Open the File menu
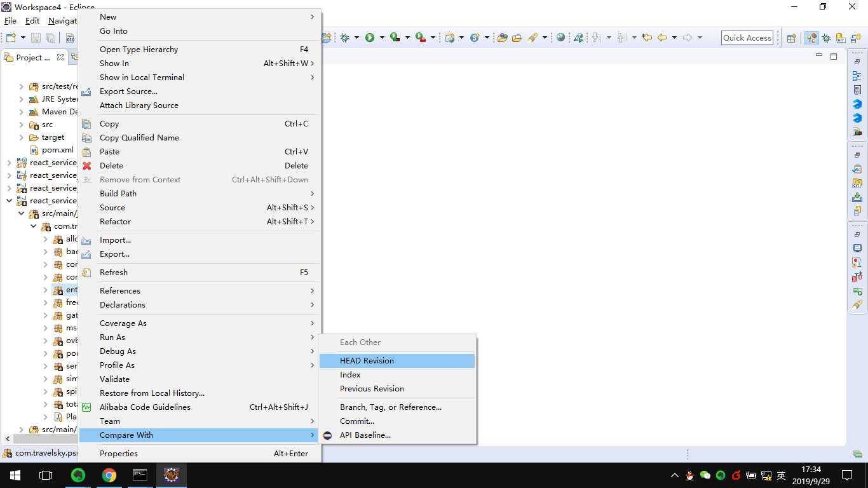 click(11, 21)
